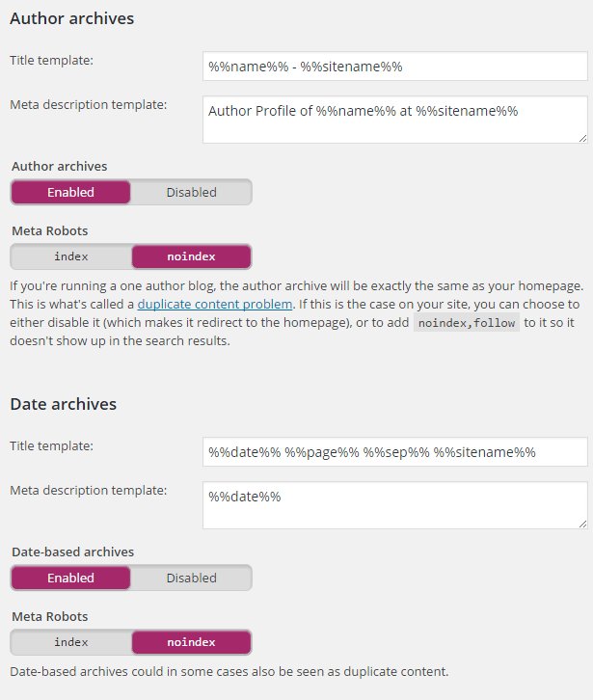Select noindex for Author archives Meta Robots
Image resolution: width=593 pixels, height=700 pixels.
click(191, 256)
